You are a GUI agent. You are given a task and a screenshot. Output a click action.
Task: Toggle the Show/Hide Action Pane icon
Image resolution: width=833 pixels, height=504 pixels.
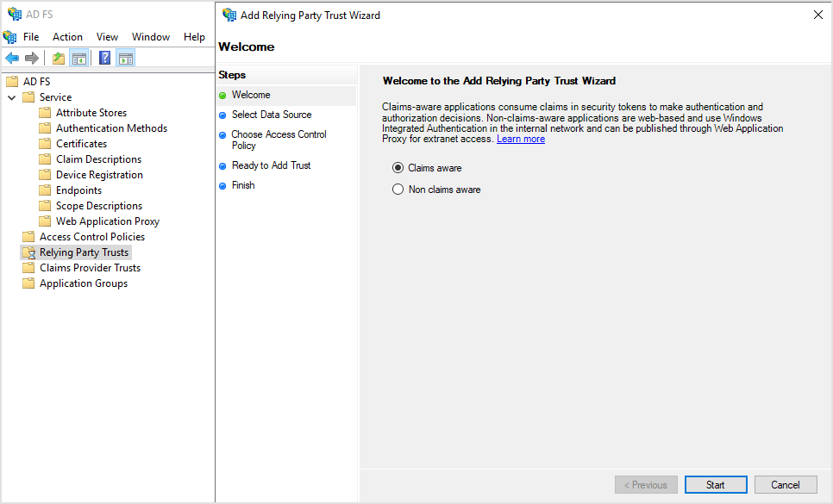click(x=126, y=58)
